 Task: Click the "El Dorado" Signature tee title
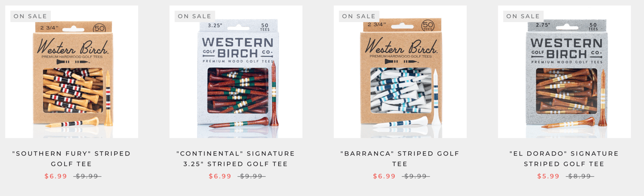564,159
